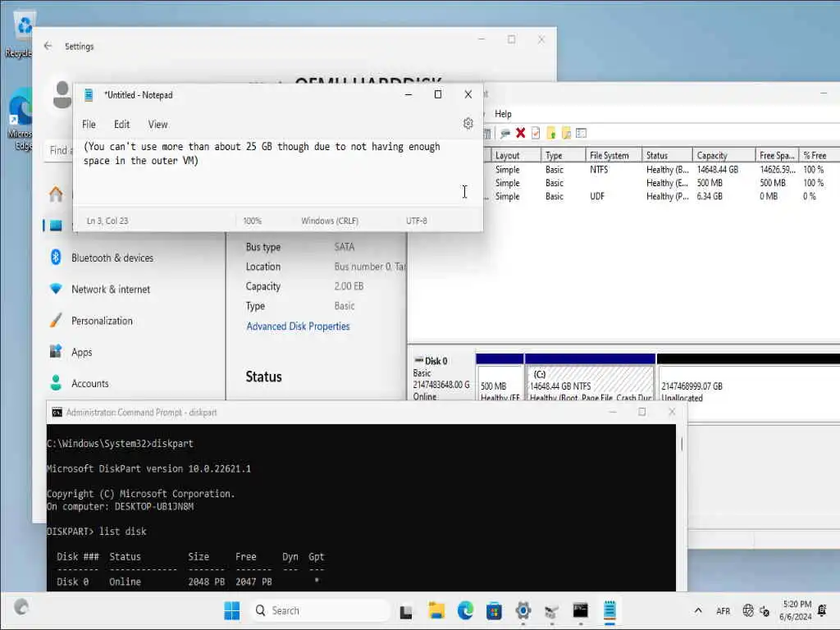Sort volumes by Status column
The image size is (840, 630).
point(667,155)
